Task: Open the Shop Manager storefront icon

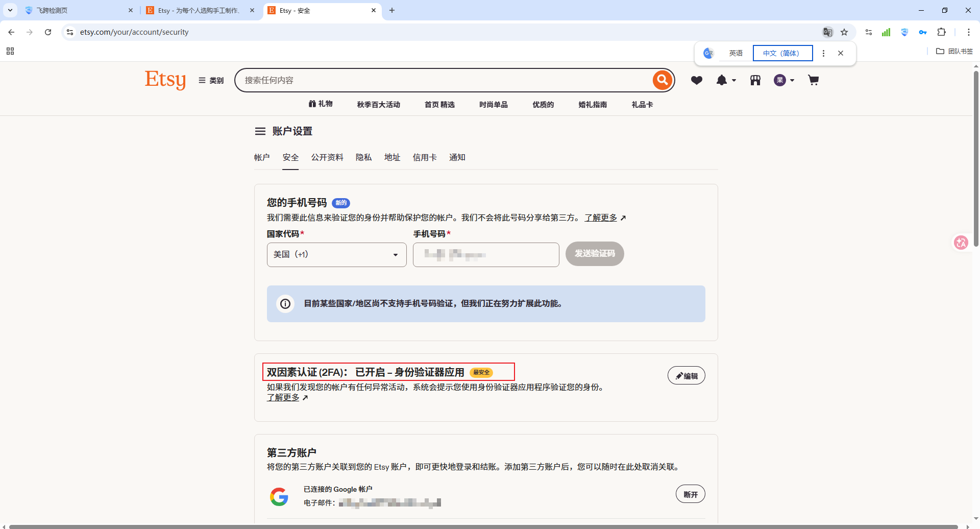Action: [755, 80]
